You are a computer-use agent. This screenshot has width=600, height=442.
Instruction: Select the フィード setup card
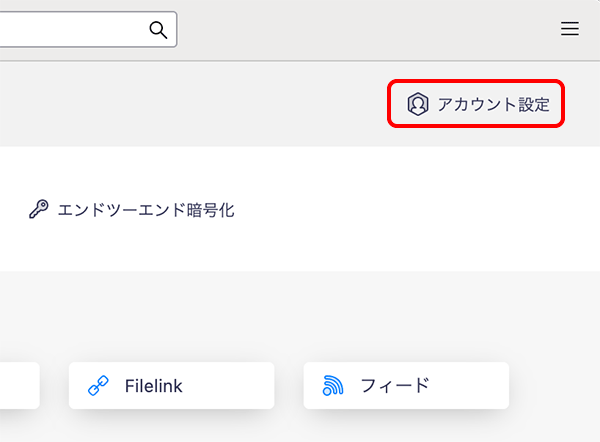click(x=406, y=385)
